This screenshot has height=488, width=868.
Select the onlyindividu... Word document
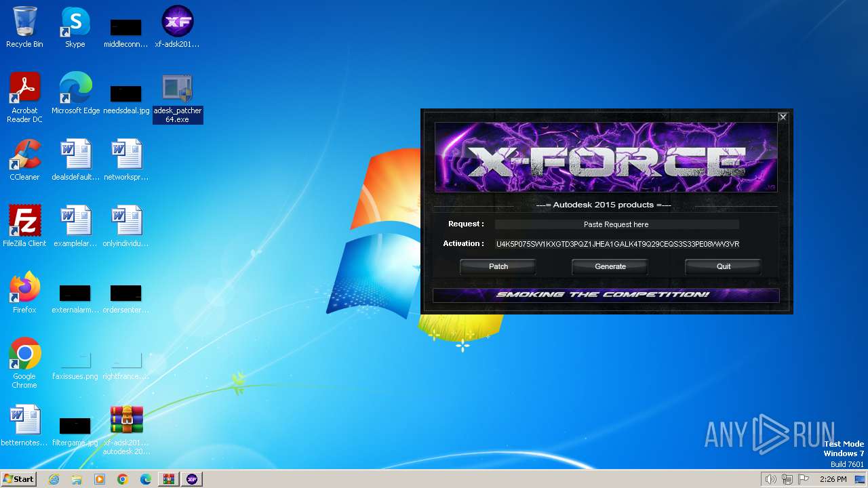pyautogui.click(x=126, y=226)
